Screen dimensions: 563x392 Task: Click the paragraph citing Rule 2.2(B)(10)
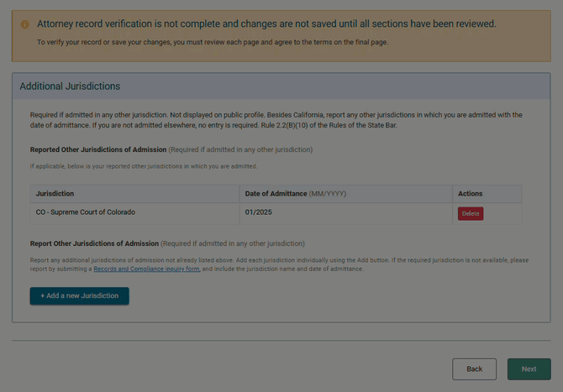click(276, 120)
